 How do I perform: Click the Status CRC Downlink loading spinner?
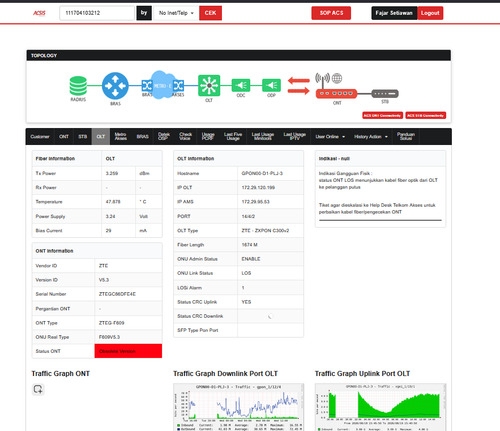pos(271,316)
